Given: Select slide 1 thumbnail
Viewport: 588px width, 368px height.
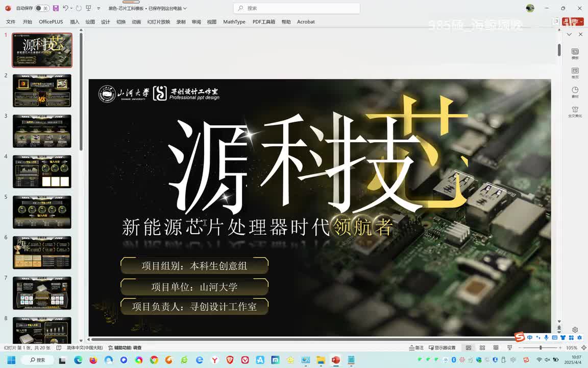Looking at the screenshot, I should tap(42, 50).
